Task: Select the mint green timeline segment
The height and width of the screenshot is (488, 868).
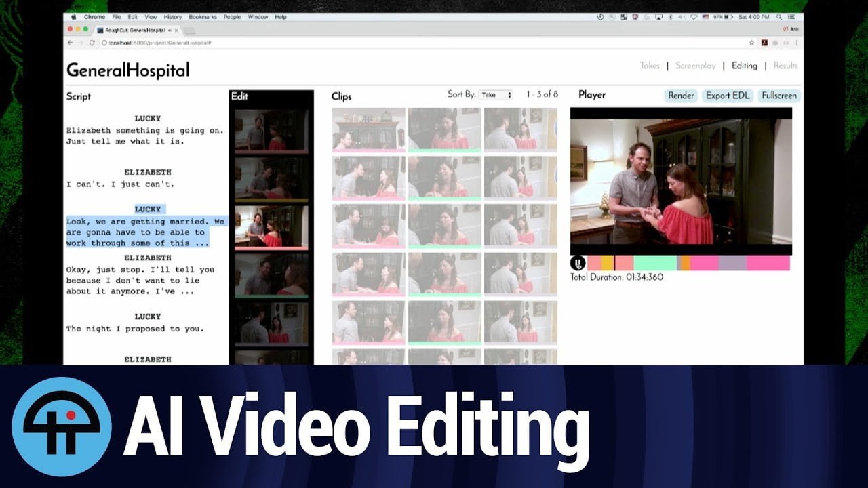Action: [x=655, y=263]
